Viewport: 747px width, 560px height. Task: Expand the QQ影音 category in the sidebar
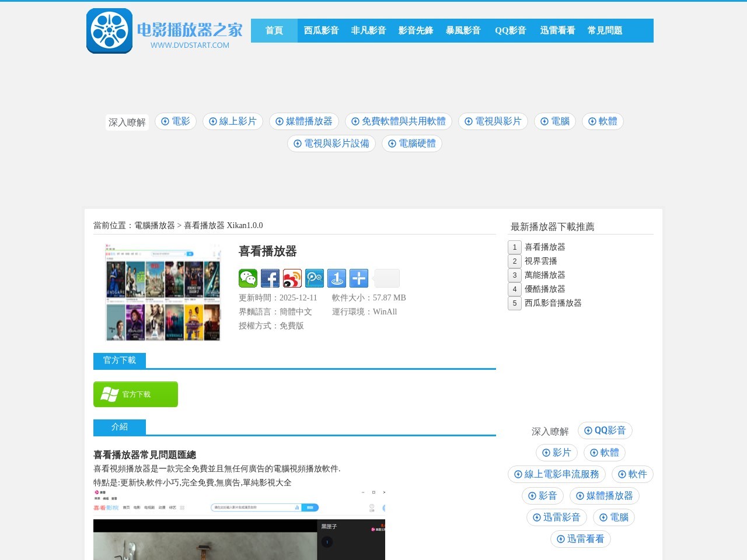pyautogui.click(x=604, y=430)
